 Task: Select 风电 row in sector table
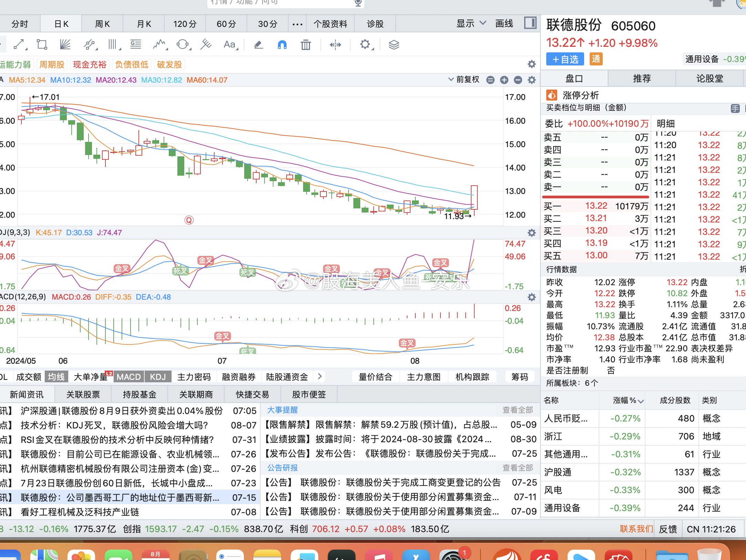click(x=643, y=490)
